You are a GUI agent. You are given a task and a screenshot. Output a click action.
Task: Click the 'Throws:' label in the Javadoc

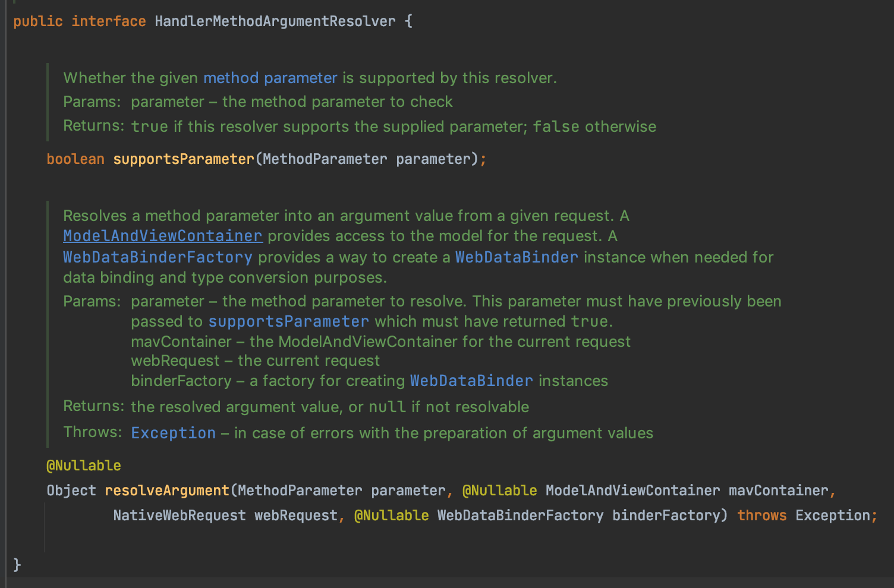[x=93, y=432]
